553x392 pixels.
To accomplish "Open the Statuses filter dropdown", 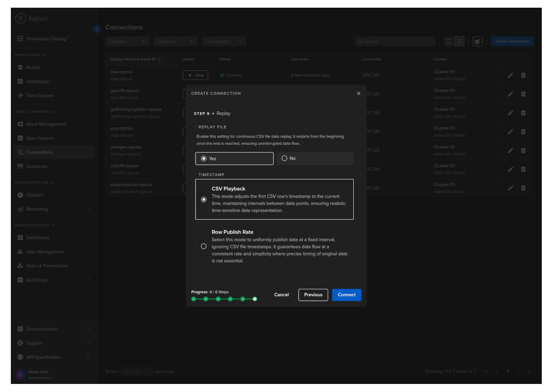I will tap(175, 41).
